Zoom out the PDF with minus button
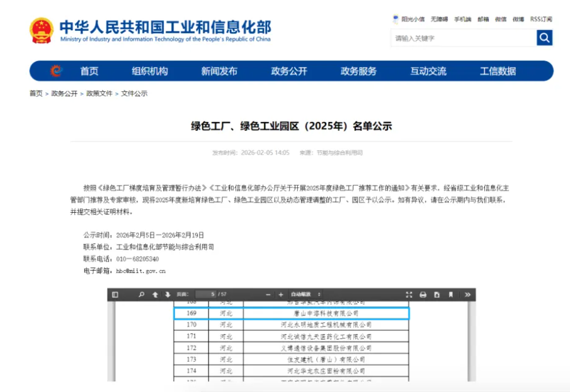 click(x=268, y=294)
